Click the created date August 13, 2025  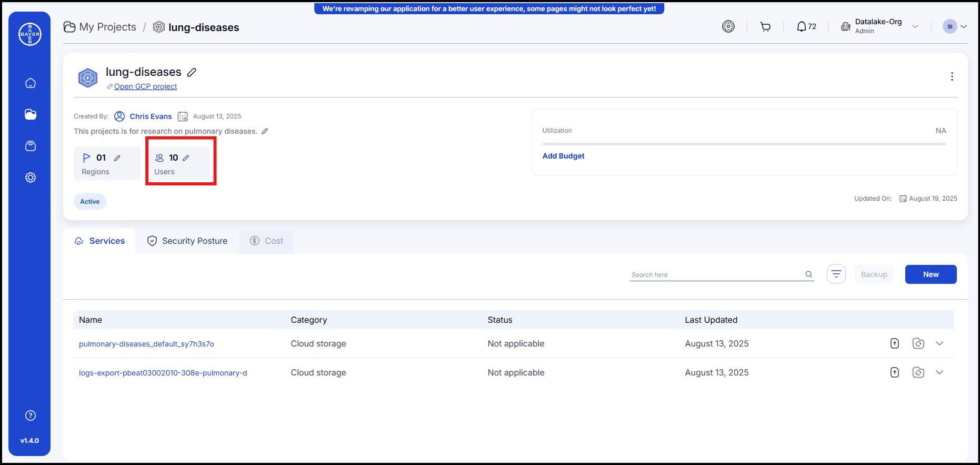[x=217, y=116]
